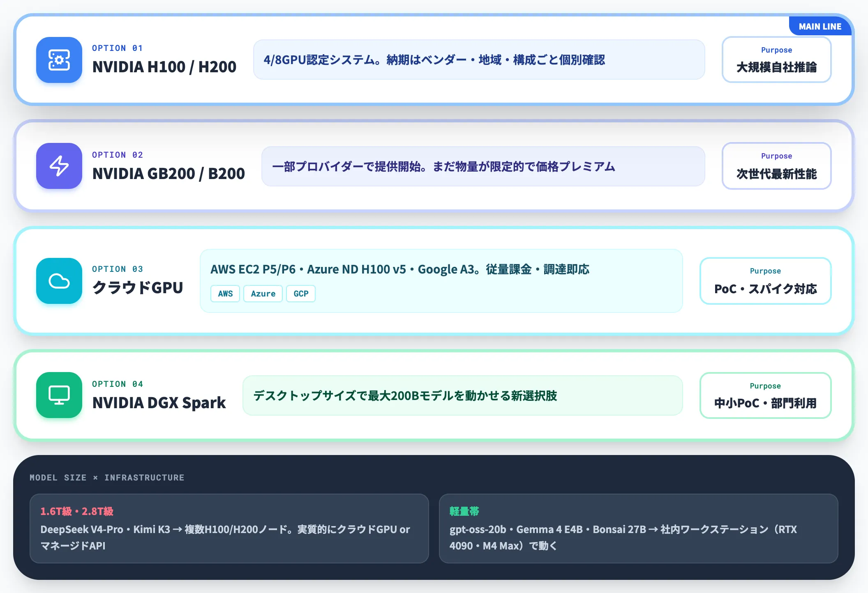Open the PoC・スパイク対応 purpose card

(x=766, y=281)
